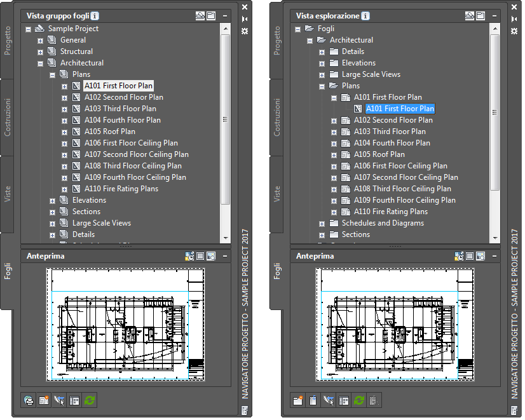The image size is (525, 420).
Task: Expand General subset in Vista gruppo fogli
Action: 40,41
